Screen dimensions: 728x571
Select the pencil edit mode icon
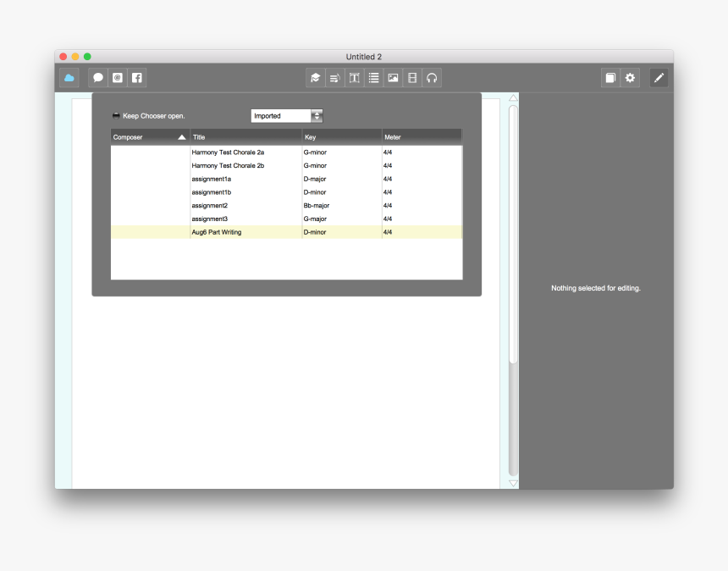click(x=659, y=77)
